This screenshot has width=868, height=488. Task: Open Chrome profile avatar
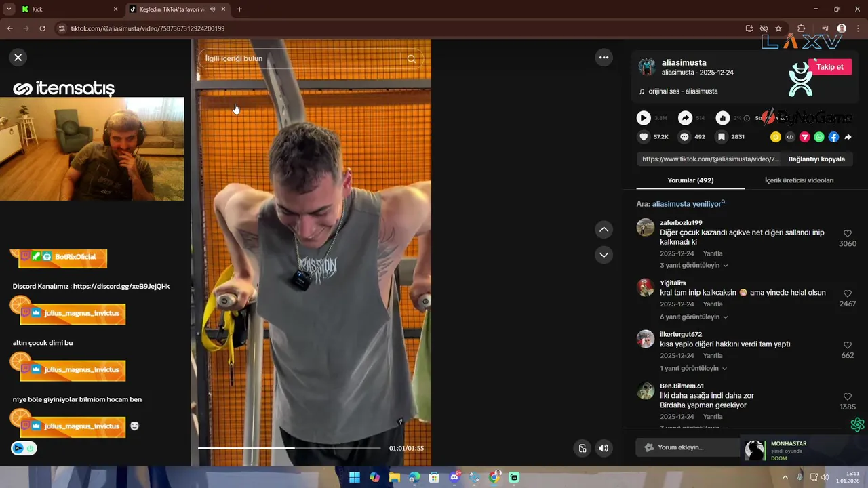pos(842,28)
